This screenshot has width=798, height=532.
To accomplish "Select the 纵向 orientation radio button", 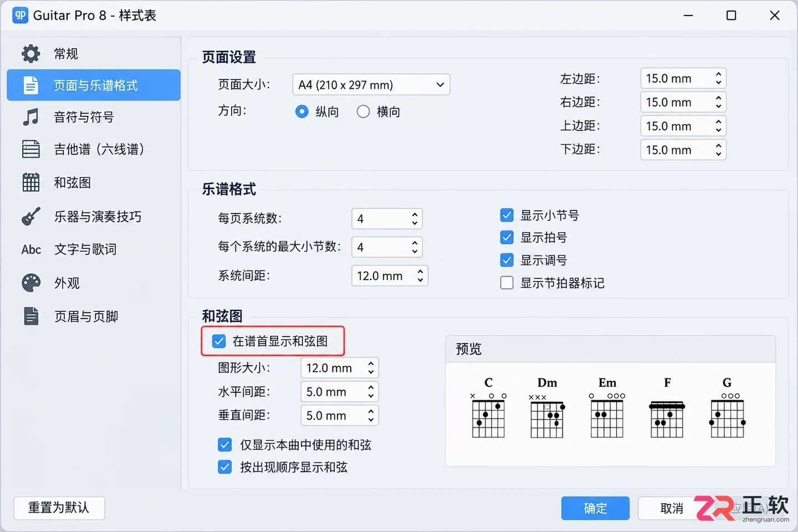I will click(302, 112).
